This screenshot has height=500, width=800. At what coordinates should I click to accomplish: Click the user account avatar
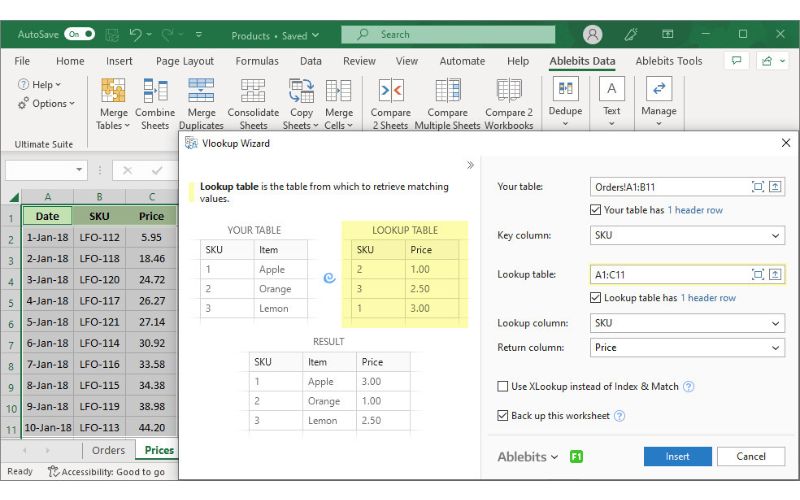(x=592, y=35)
